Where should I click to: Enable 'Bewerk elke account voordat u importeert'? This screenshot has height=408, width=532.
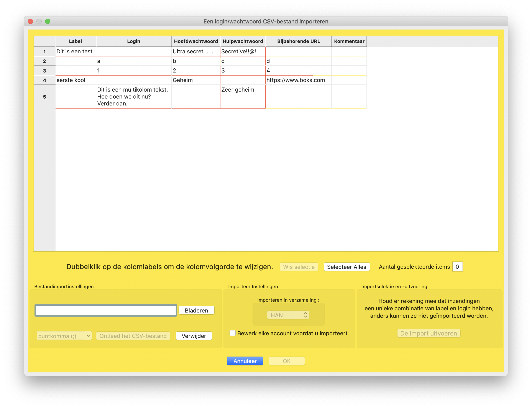click(x=232, y=333)
